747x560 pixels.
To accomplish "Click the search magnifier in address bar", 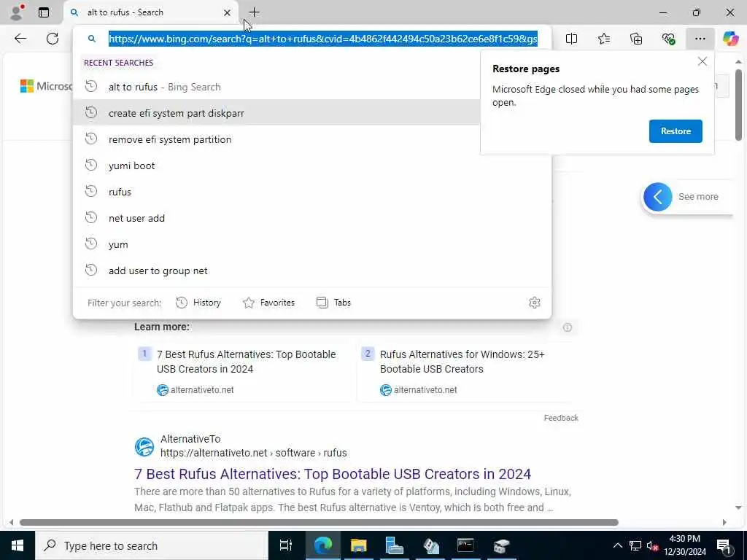I will 92,39.
